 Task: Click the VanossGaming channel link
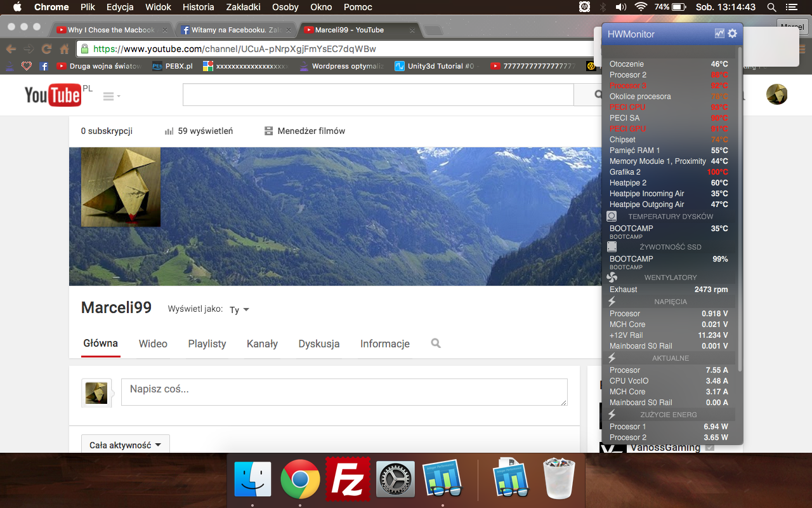[x=665, y=448]
